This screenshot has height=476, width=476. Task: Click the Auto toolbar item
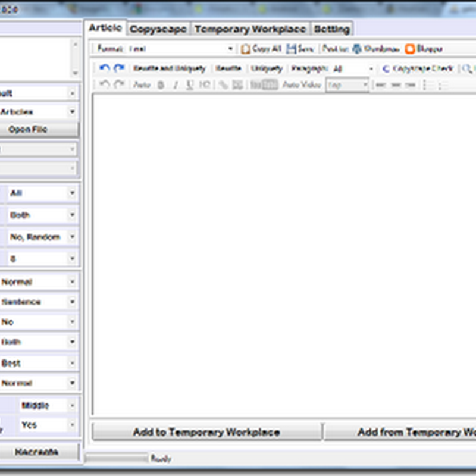tap(142, 84)
